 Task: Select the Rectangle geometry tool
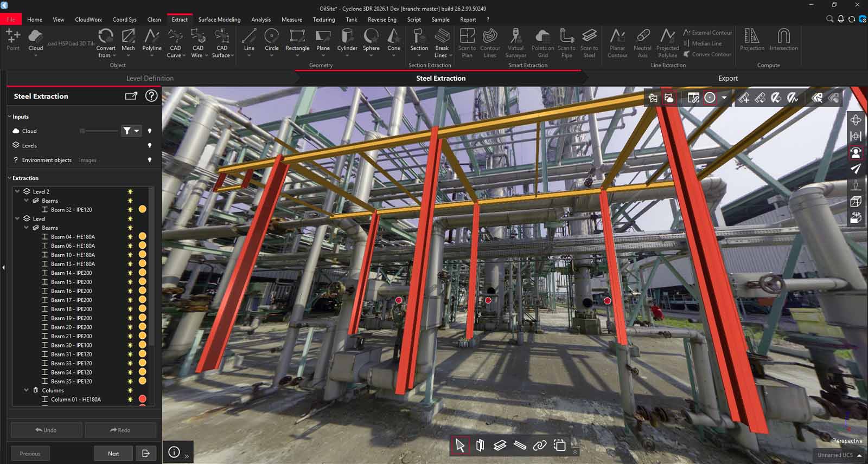[x=297, y=42]
